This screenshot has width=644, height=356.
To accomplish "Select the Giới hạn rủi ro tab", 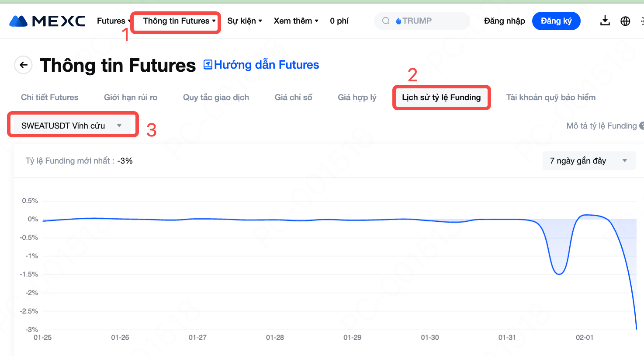I will tap(131, 98).
